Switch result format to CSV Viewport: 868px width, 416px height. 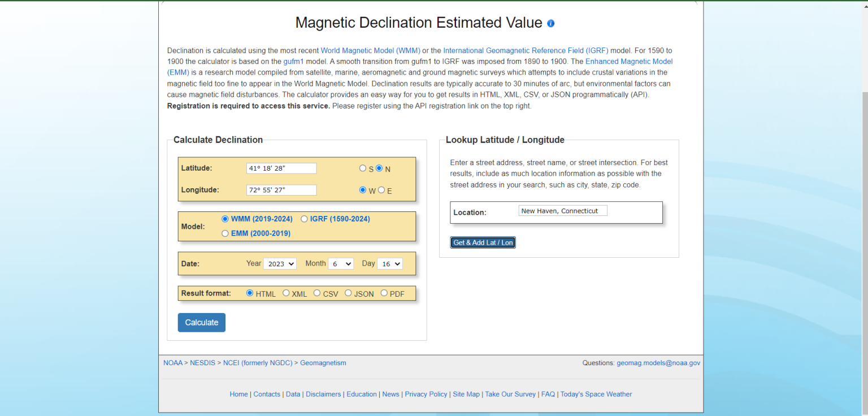(317, 293)
